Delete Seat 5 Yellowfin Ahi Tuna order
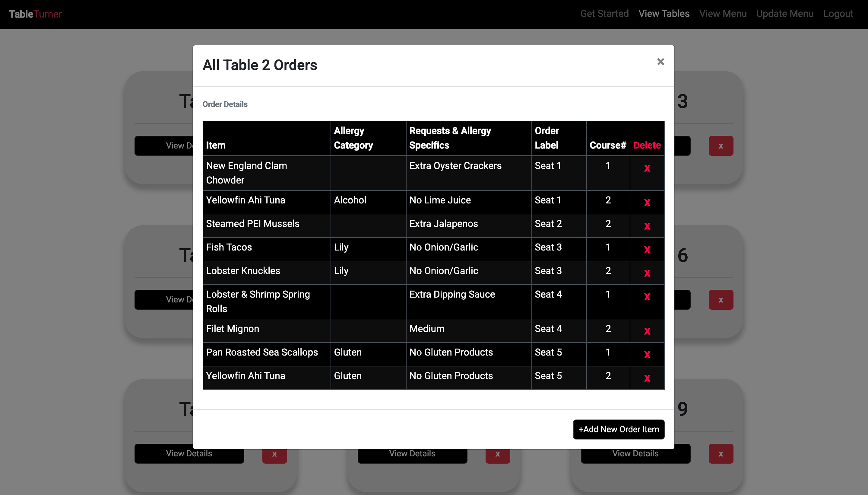Viewport: 868px width, 495px height. point(647,378)
